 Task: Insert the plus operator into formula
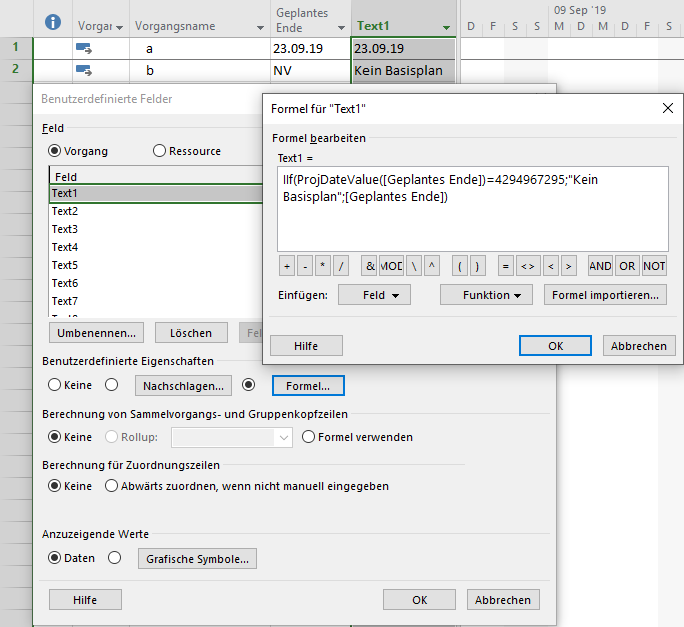coord(287,266)
